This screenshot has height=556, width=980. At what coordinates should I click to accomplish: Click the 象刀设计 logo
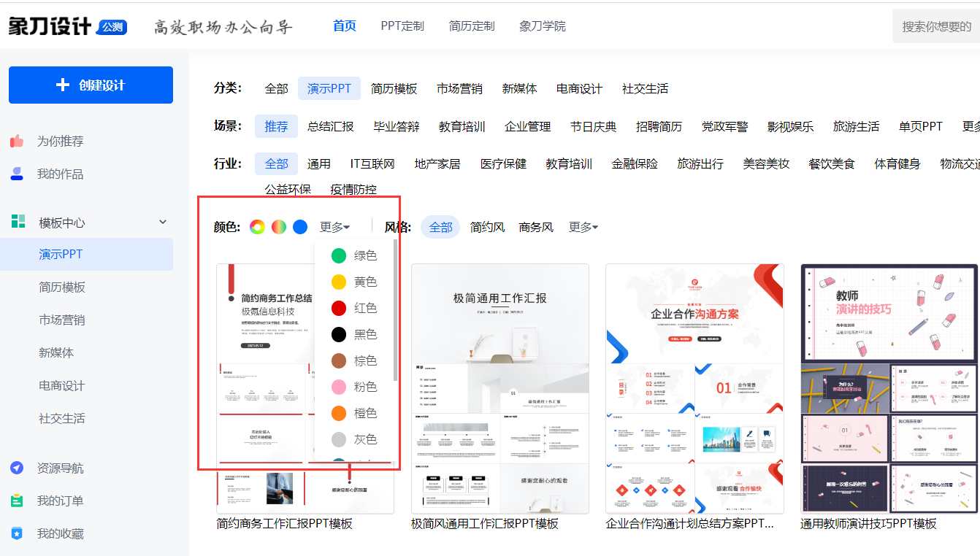point(50,24)
